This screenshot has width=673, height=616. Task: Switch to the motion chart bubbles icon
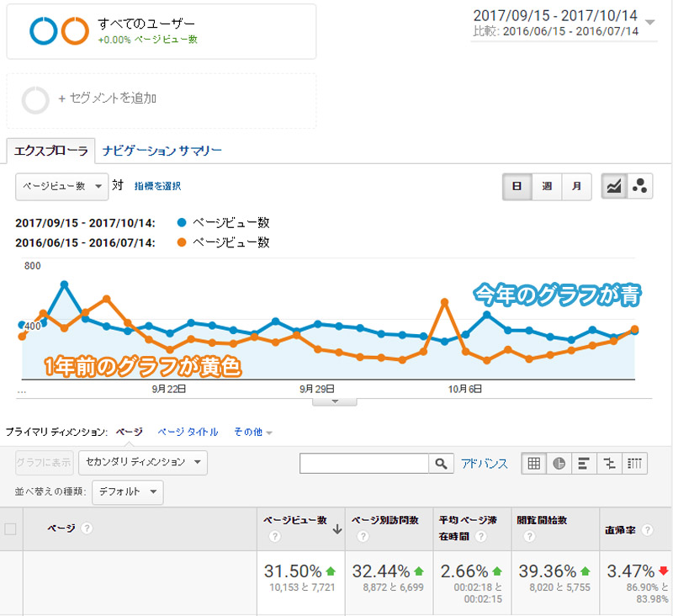639,187
